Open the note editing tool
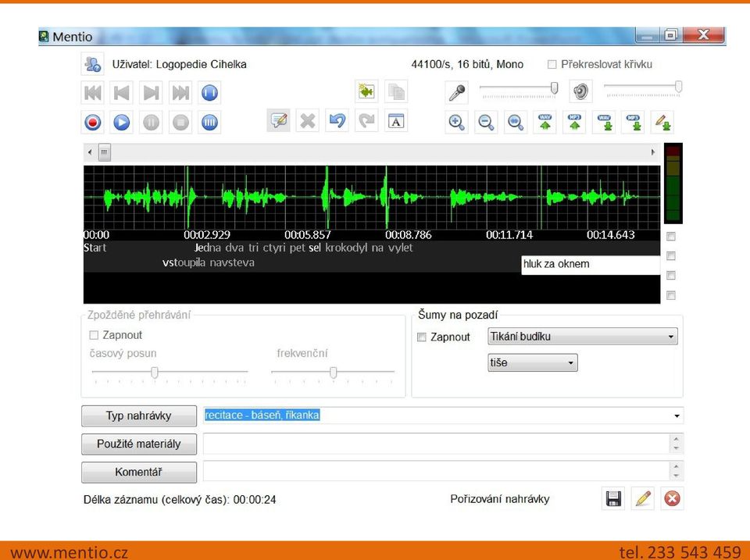The width and height of the screenshot is (750, 560). click(278, 120)
